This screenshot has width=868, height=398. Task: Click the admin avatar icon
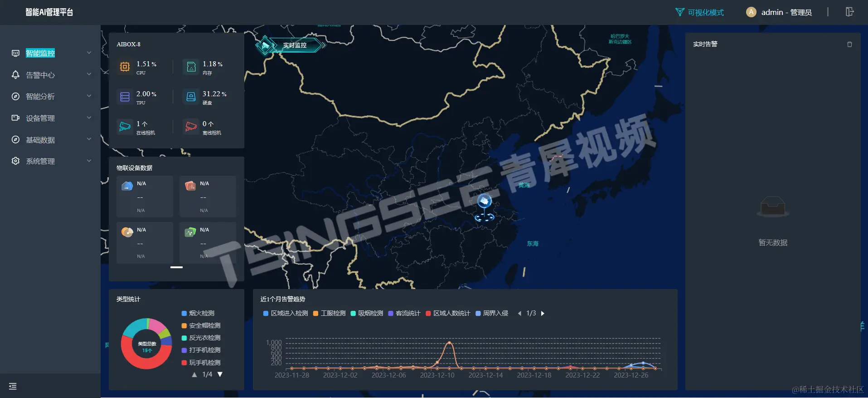pos(751,12)
